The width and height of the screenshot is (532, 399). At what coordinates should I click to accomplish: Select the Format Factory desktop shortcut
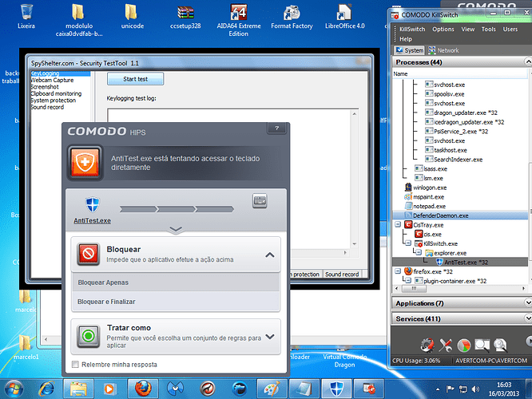coord(292,16)
